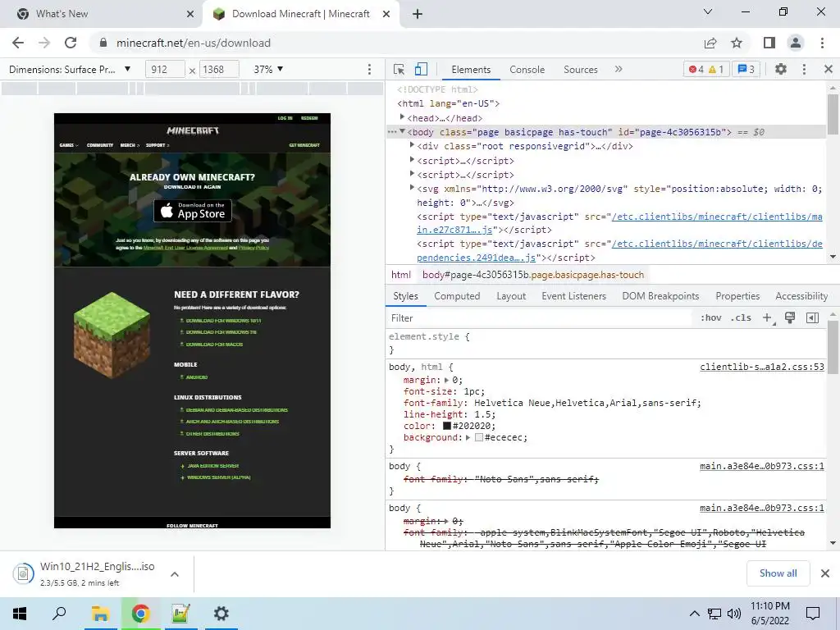840x630 pixels.
Task: Open the Dimensions device dropdown
Action: click(x=70, y=69)
